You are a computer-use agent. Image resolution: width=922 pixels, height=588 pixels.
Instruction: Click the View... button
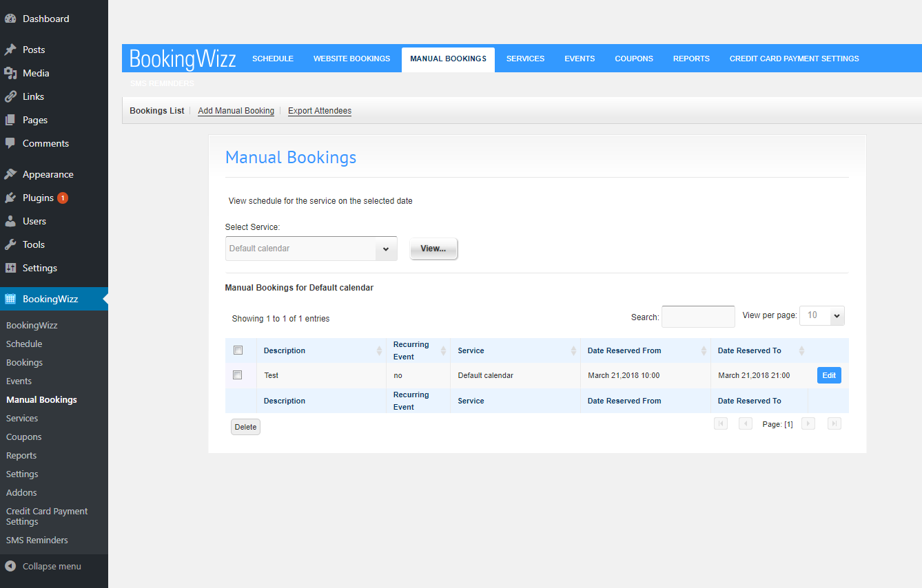(433, 249)
